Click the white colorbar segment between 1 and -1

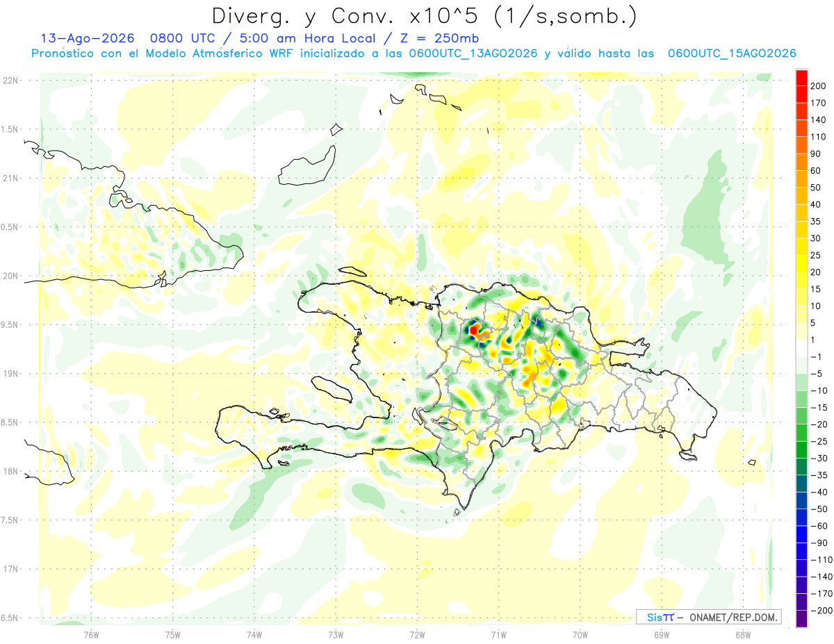click(801, 348)
